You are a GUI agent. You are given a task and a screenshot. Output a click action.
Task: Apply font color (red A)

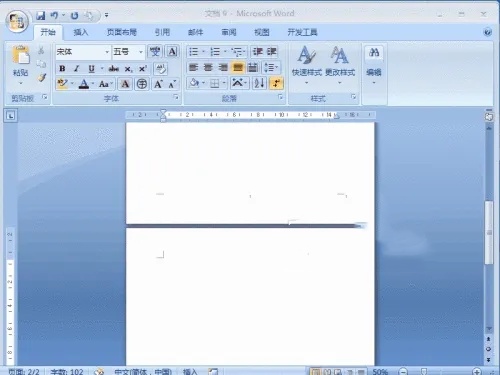(x=84, y=84)
